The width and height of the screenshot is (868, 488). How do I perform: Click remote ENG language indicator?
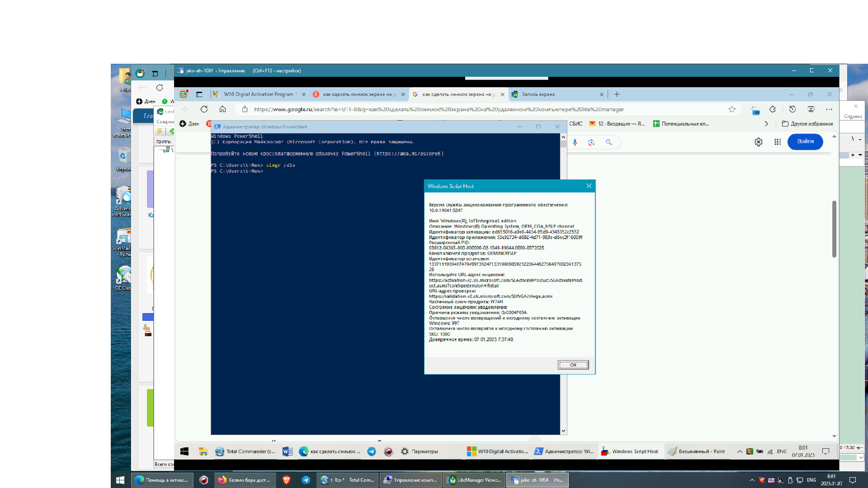point(782,451)
